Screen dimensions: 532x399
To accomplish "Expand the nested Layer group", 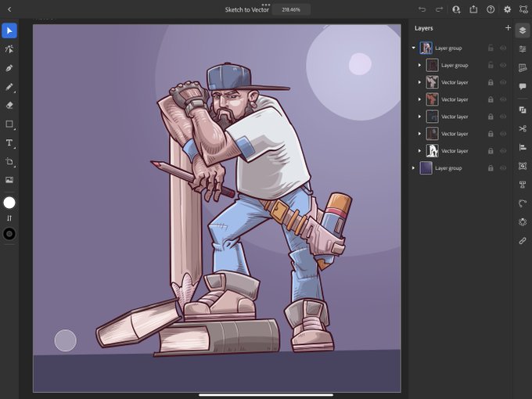I will [419, 65].
